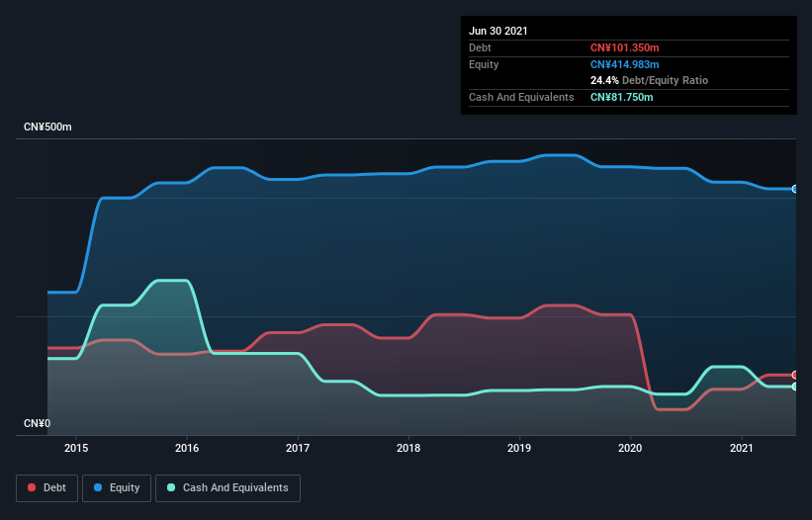Click the Jun 30 2021 tooltip date
812x520 pixels.
(x=498, y=31)
